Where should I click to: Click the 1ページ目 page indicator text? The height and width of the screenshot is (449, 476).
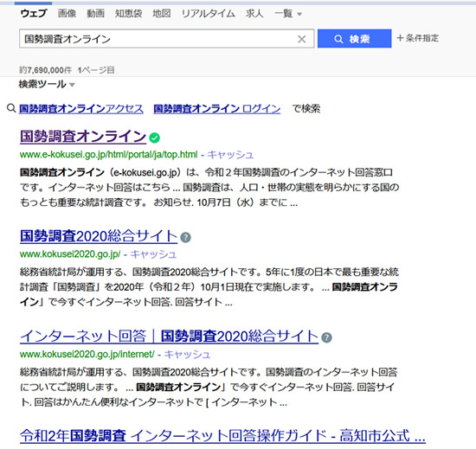click(96, 70)
